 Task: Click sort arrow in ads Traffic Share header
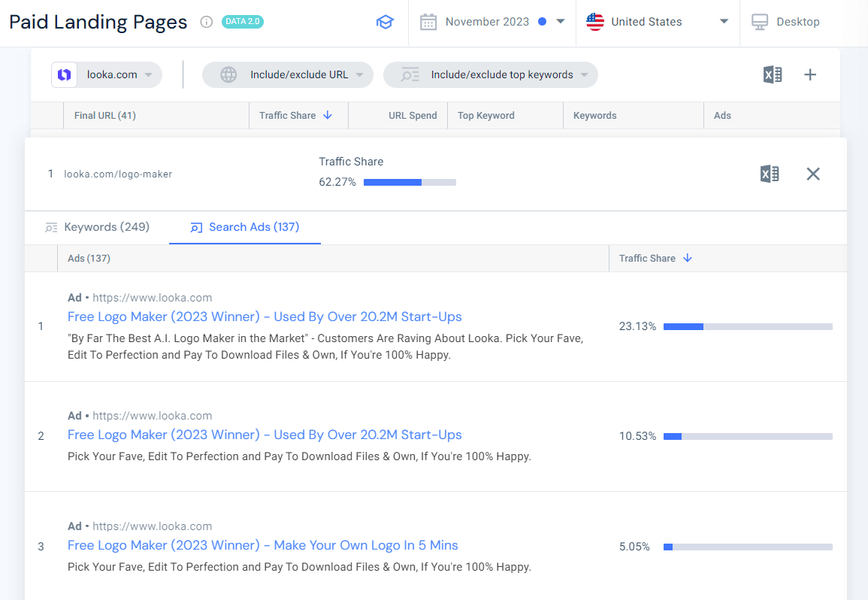click(688, 258)
